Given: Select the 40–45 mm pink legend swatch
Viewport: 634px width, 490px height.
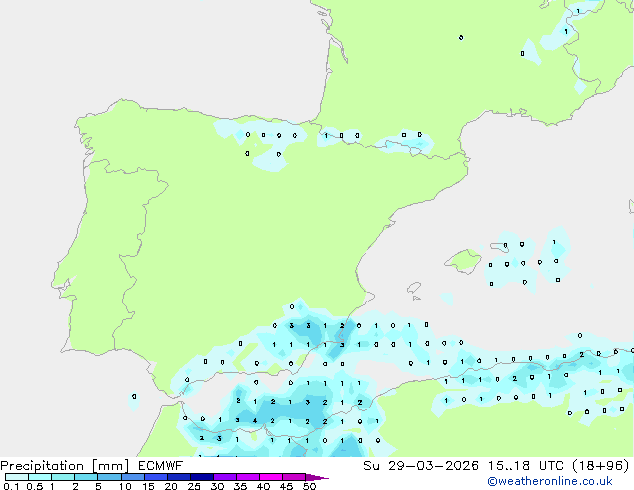Looking at the screenshot, I should coord(271,477).
